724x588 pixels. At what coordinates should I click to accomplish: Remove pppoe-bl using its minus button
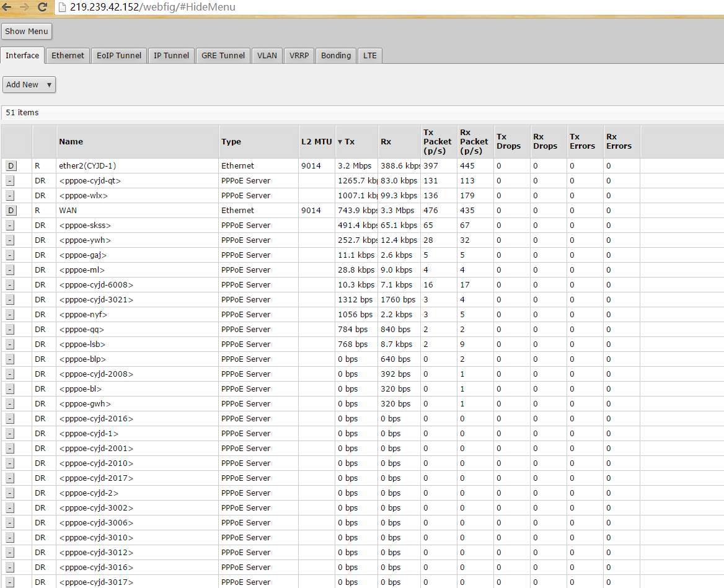tap(10, 389)
